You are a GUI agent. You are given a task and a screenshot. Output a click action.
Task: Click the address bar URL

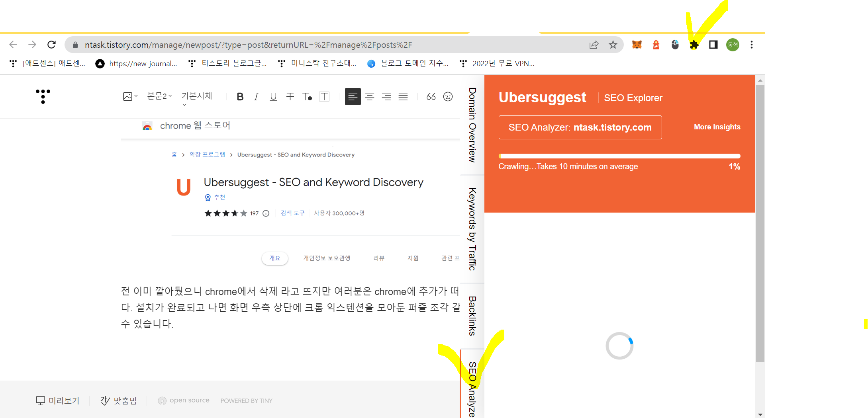click(248, 45)
